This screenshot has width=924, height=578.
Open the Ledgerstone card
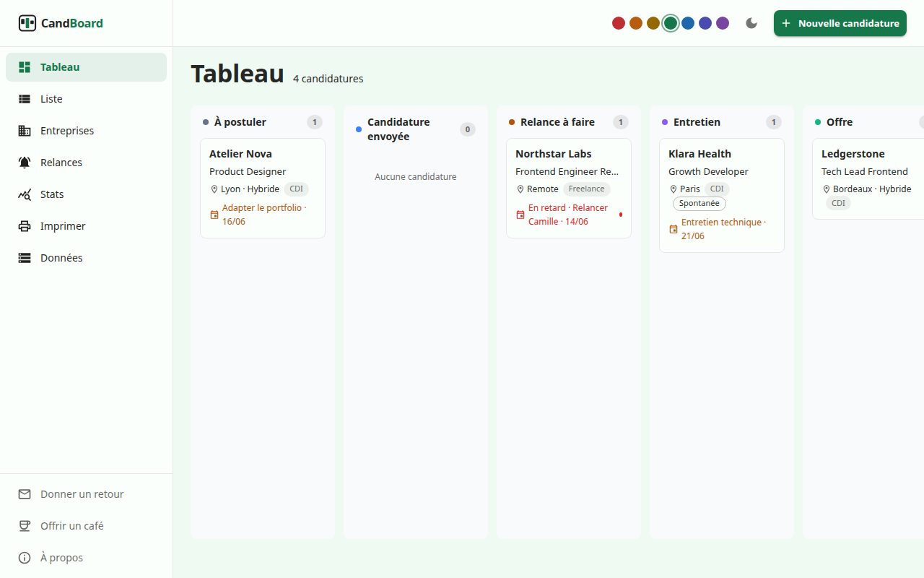868,178
